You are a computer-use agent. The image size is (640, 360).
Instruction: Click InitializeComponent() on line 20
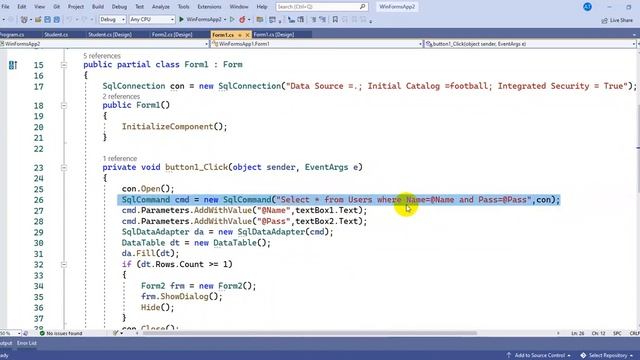(174, 127)
